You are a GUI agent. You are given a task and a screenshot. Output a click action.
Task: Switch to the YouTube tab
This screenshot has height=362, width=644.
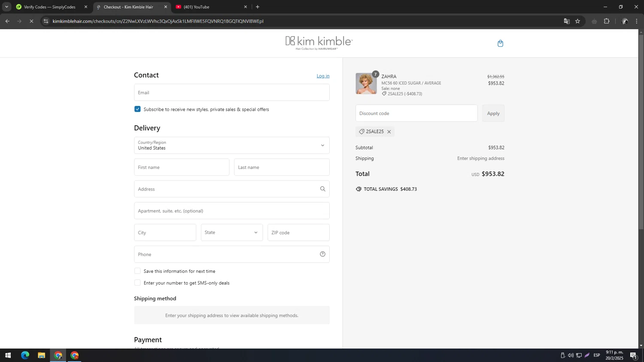point(210,7)
